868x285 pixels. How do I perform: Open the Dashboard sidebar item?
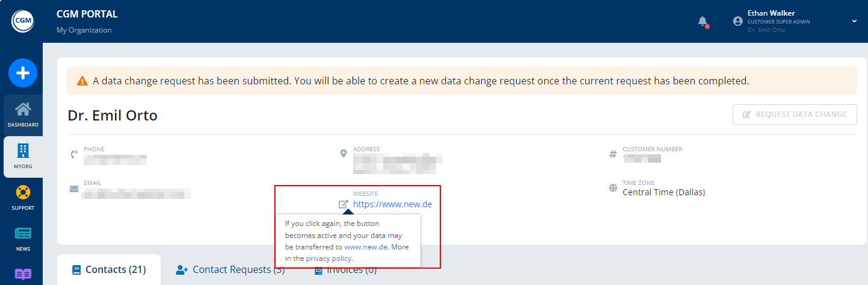point(23,114)
